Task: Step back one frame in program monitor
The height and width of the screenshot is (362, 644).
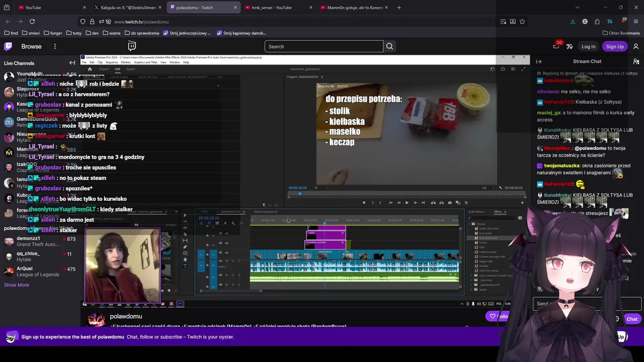Action: (398, 203)
